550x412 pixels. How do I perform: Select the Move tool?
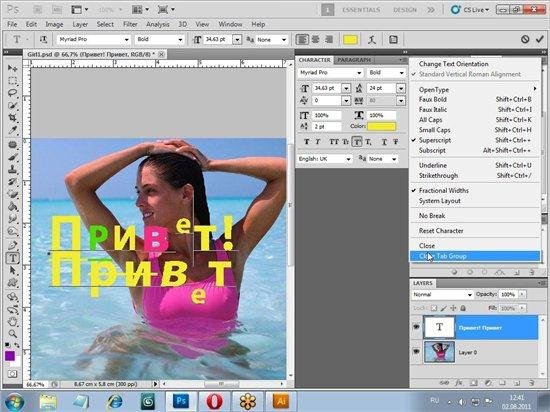pyautogui.click(x=13, y=68)
